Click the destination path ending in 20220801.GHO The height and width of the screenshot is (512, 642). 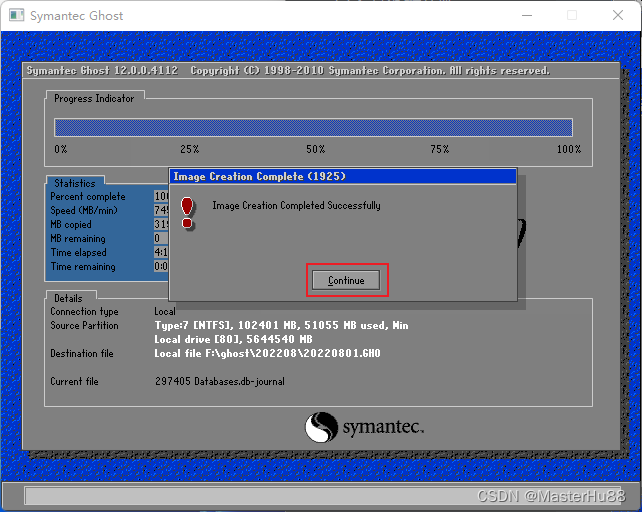pyautogui.click(x=267, y=353)
